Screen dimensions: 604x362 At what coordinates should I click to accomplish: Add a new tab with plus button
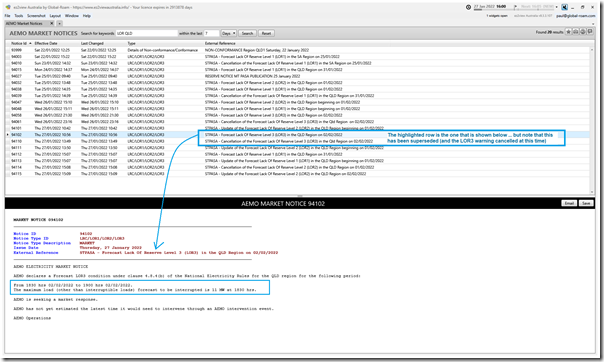tap(59, 23)
